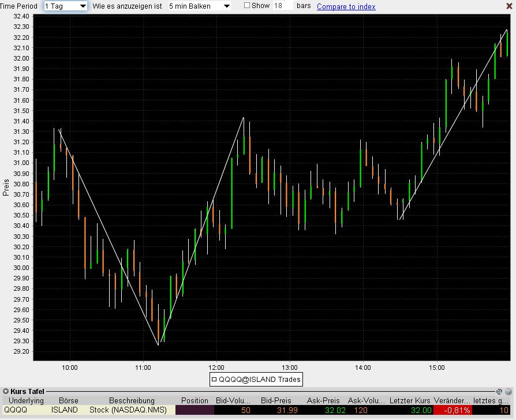Close the chart with the X icon
516x420 pixels.
coord(509,6)
